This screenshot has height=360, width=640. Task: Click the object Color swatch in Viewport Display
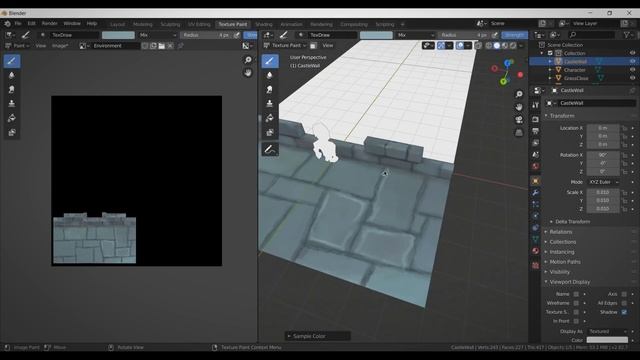tap(607, 340)
